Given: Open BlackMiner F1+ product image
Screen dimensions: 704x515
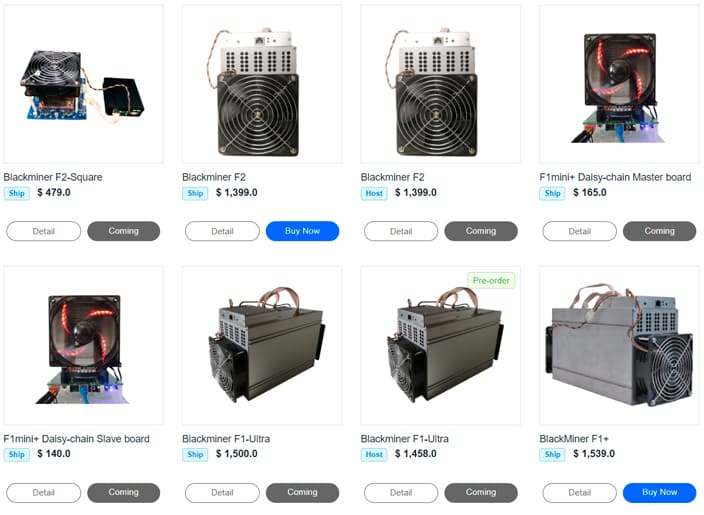Looking at the screenshot, I should tap(619, 345).
